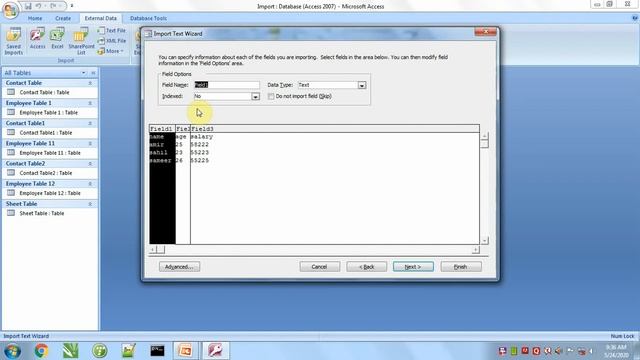Select Employee Table 11 : Table item
Screen dimensions: 640x360
49,153
